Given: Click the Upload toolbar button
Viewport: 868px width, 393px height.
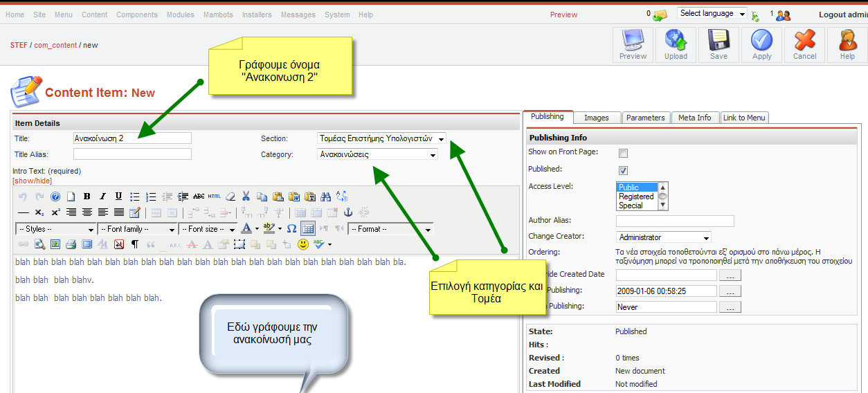Looking at the screenshot, I should (x=676, y=45).
